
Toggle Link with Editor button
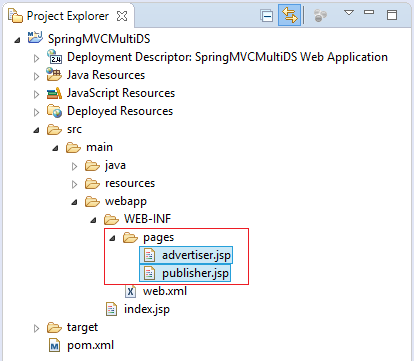click(x=289, y=15)
